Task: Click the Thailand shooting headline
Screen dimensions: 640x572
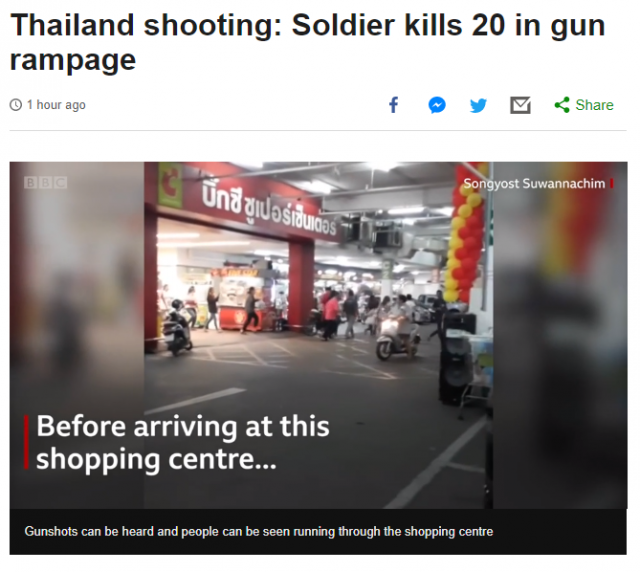Action: 307,42
